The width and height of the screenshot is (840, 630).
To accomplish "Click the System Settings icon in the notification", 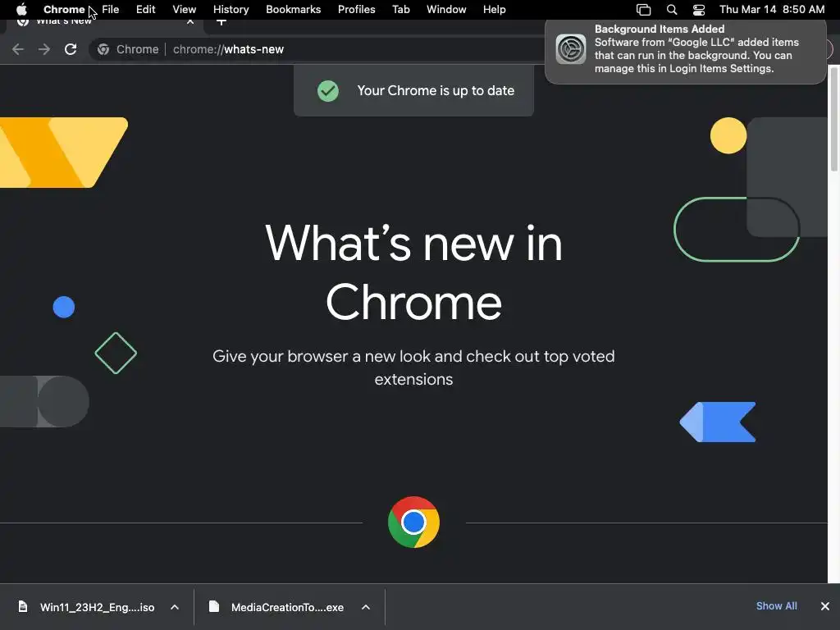I will pyautogui.click(x=571, y=48).
